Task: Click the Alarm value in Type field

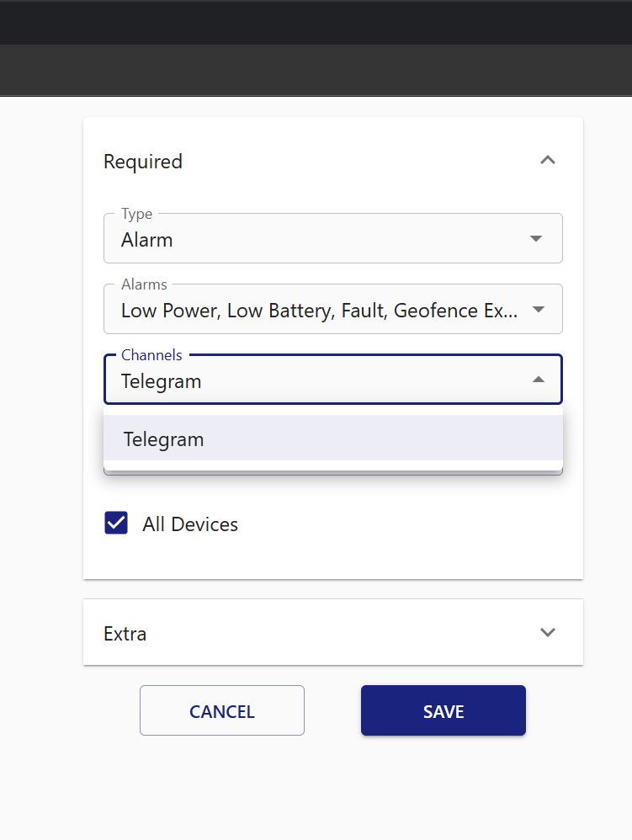Action: tap(147, 240)
